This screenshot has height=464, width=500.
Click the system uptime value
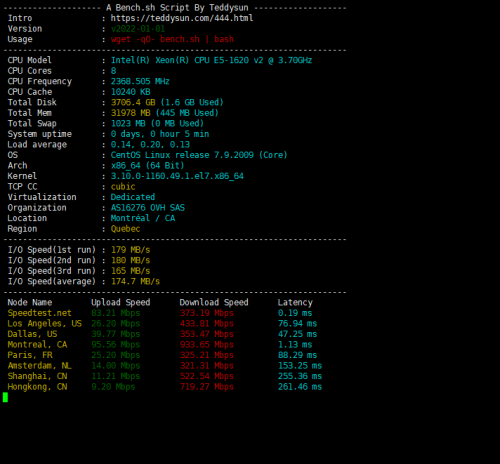[160, 134]
